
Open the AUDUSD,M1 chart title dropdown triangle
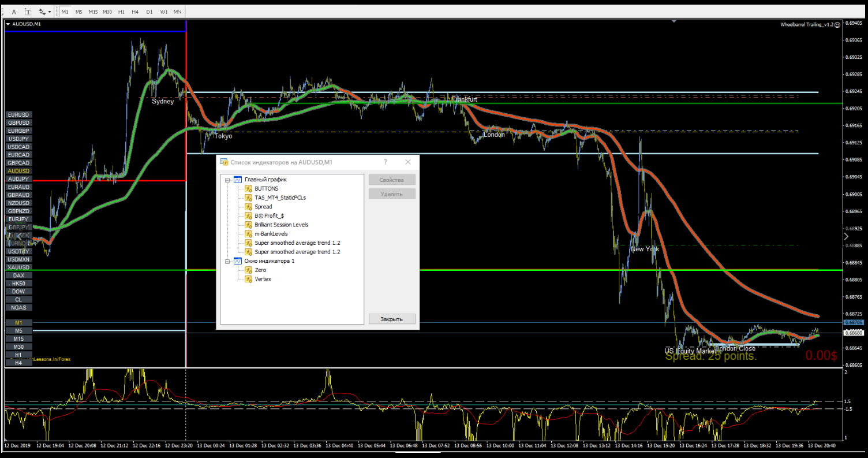coord(8,24)
